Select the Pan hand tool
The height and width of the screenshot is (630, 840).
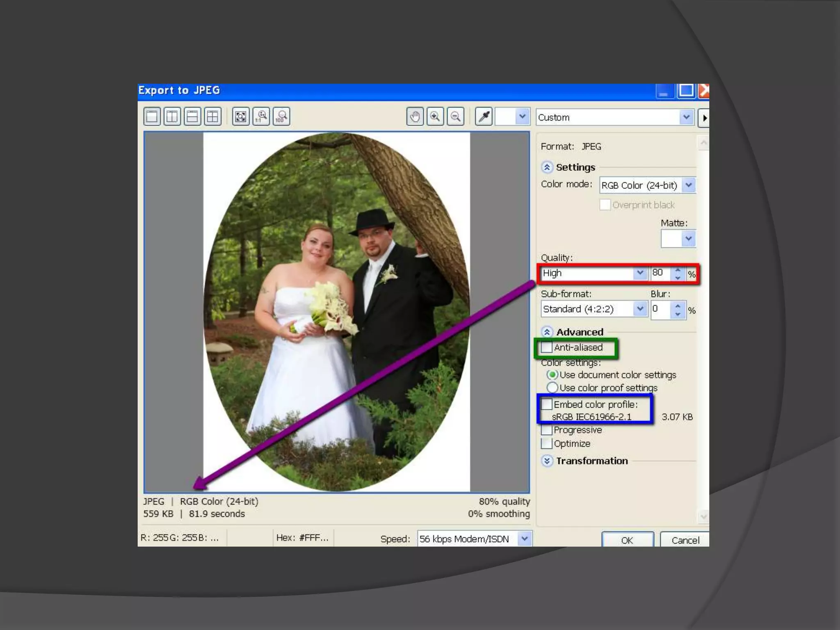pyautogui.click(x=415, y=117)
